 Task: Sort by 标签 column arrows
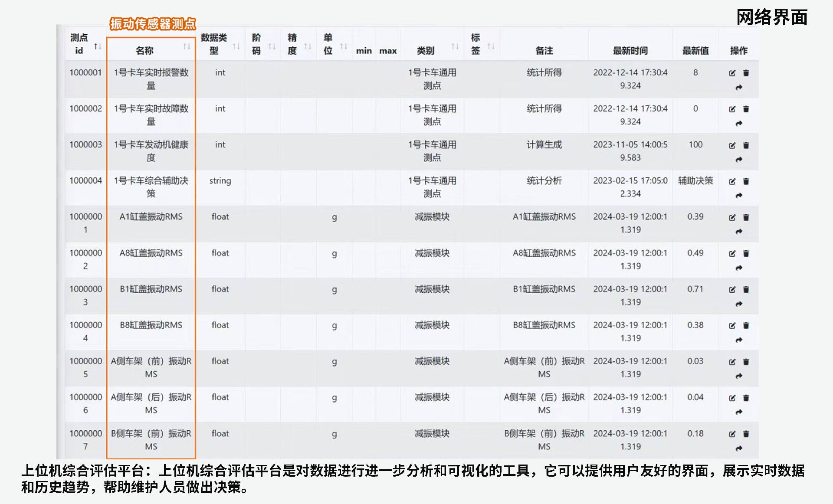(x=491, y=46)
